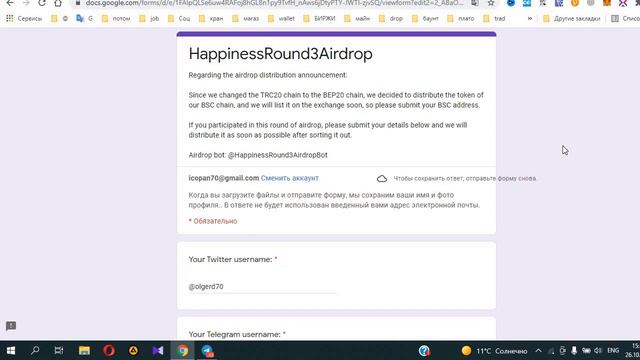The height and width of the screenshot is (360, 640).
Task: Open the yellow triangle app on taskbar
Action: pyautogui.click(x=133, y=351)
